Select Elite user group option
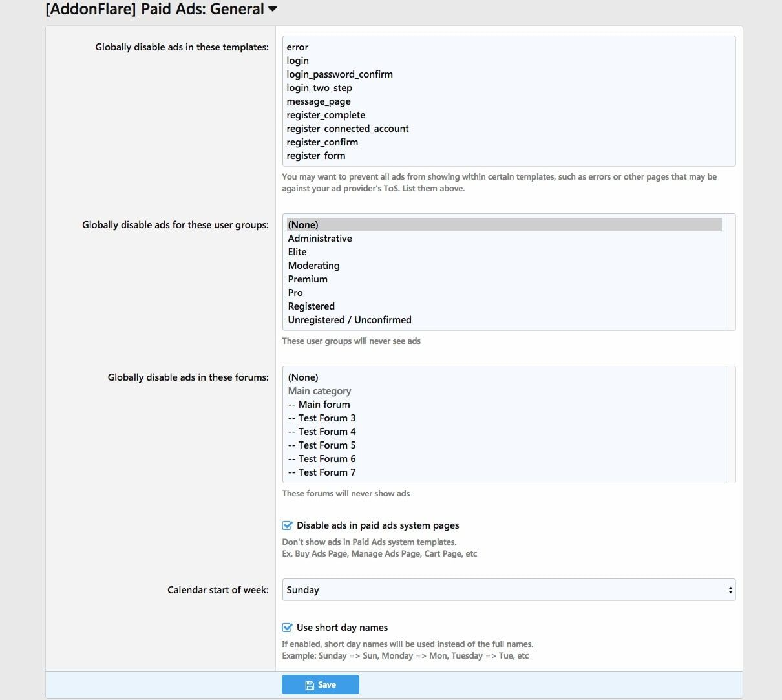Viewport: 782px width, 700px height. point(297,252)
